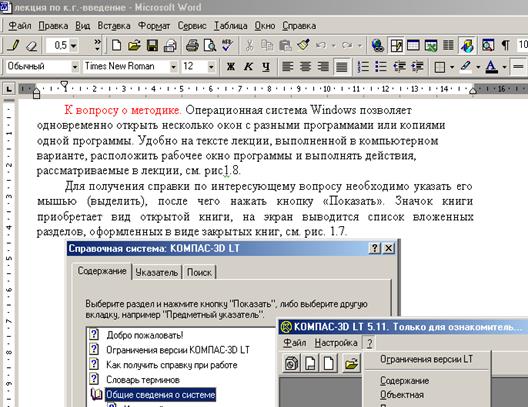Open the Формат menu
The image size is (528, 407).
tap(154, 26)
